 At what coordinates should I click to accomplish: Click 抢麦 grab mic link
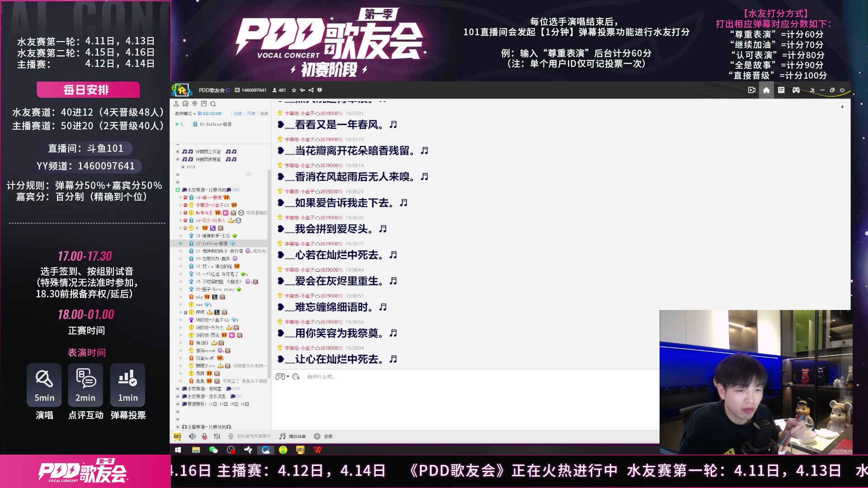264,113
